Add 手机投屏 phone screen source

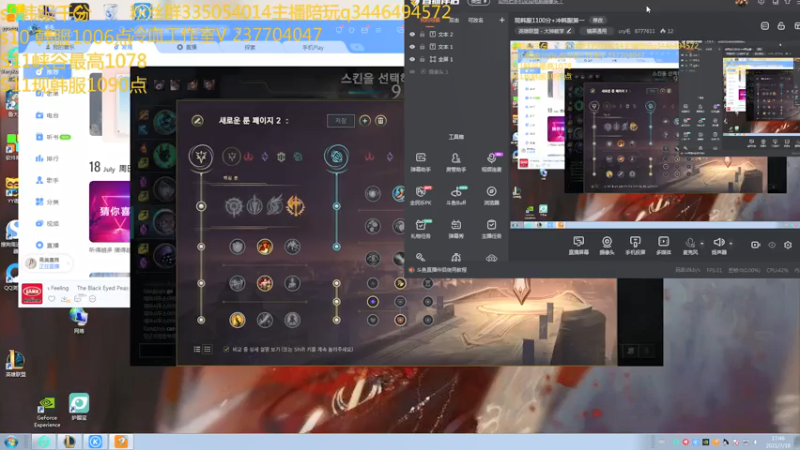point(635,245)
